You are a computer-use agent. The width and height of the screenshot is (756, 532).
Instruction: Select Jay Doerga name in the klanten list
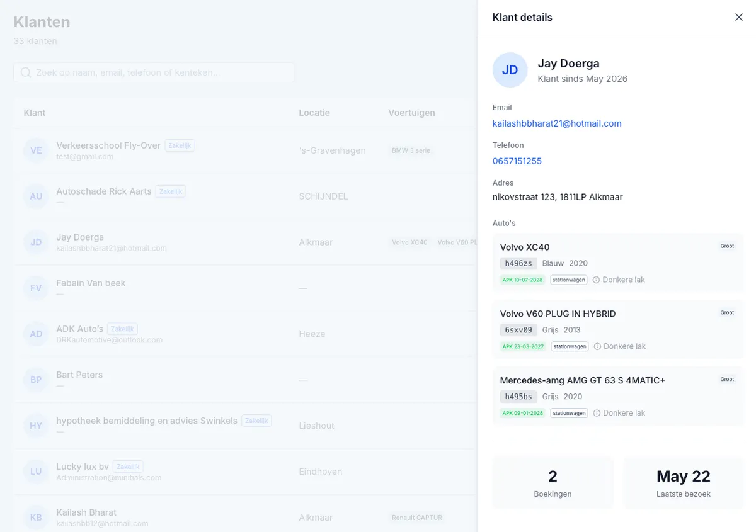pos(80,237)
